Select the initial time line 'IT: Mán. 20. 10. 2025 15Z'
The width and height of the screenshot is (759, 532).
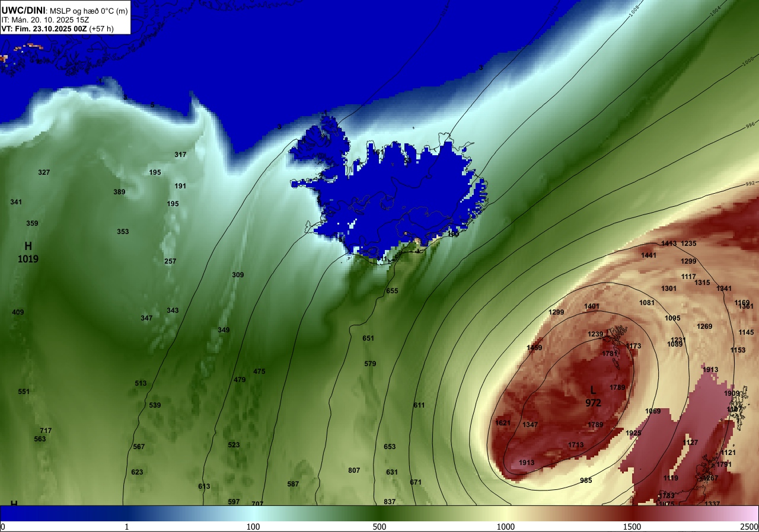click(x=45, y=19)
